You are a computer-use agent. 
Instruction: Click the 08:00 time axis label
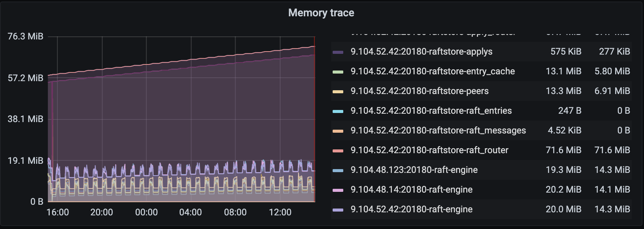pos(235,212)
